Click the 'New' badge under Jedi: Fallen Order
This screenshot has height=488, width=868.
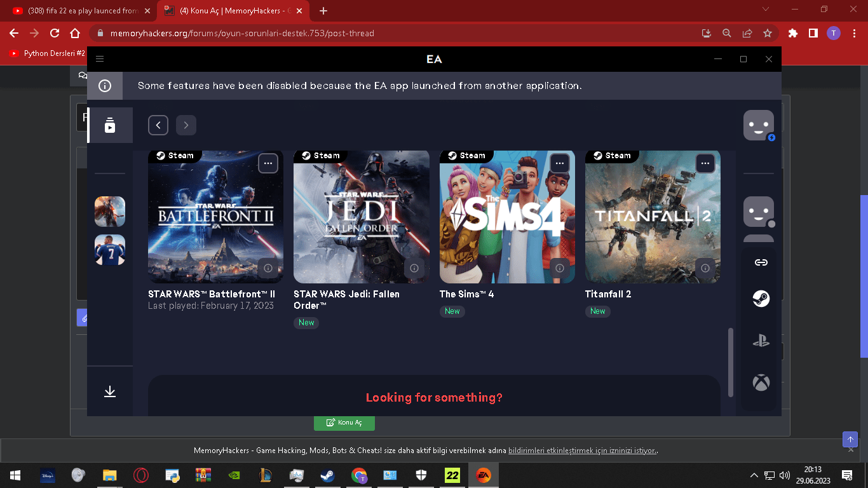click(x=306, y=323)
